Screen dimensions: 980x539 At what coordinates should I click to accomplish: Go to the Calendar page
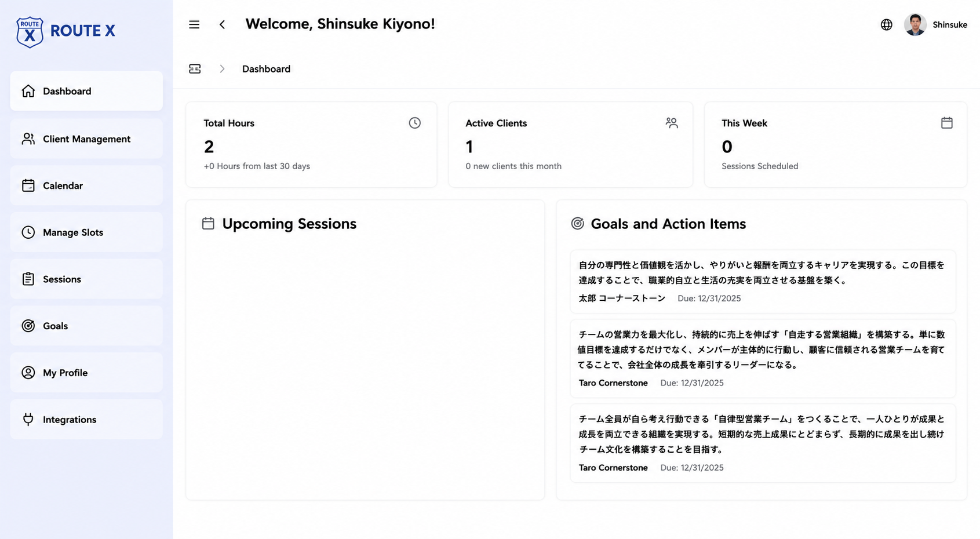86,185
